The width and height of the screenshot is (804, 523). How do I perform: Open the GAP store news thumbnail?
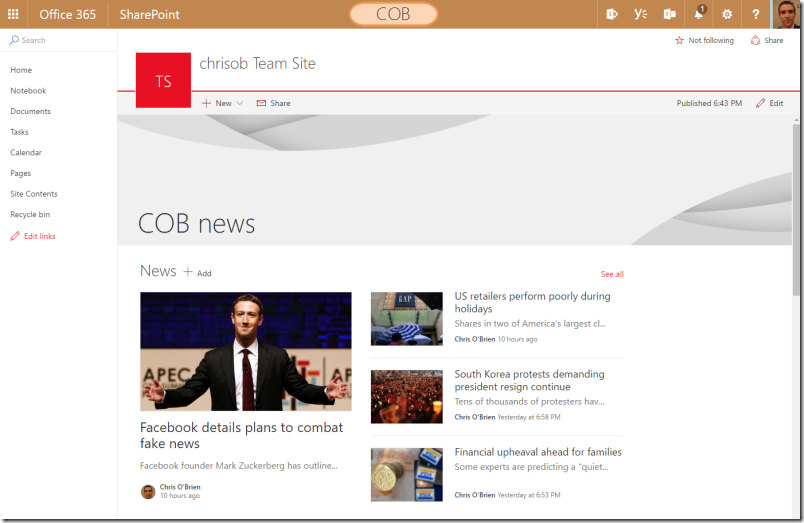[407, 318]
